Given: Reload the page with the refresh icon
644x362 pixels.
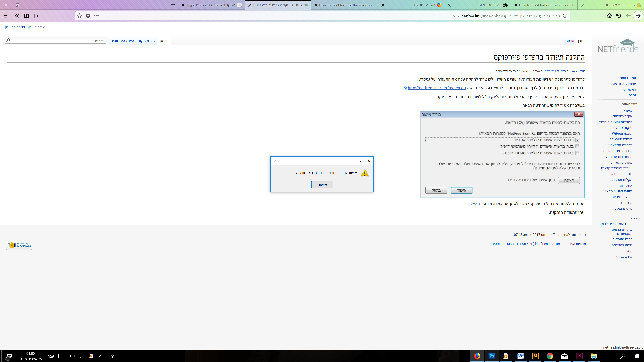Looking at the screenshot, I should (x=619, y=16).
